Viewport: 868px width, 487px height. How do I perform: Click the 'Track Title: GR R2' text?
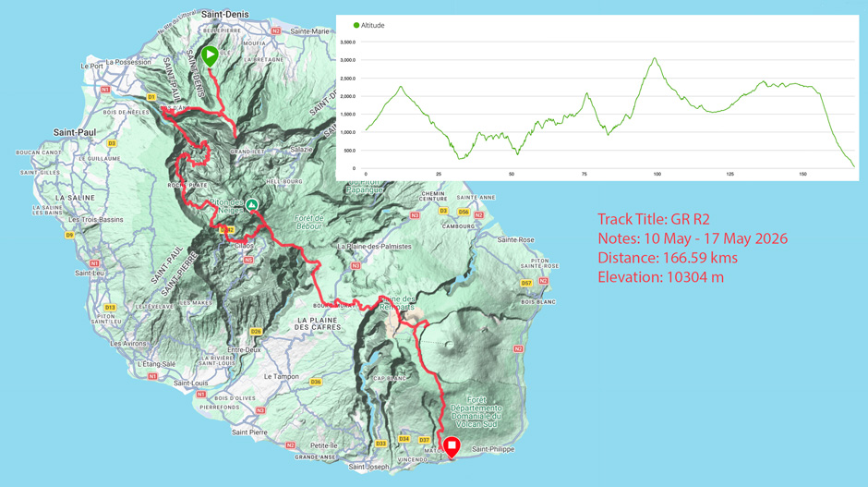tap(653, 219)
